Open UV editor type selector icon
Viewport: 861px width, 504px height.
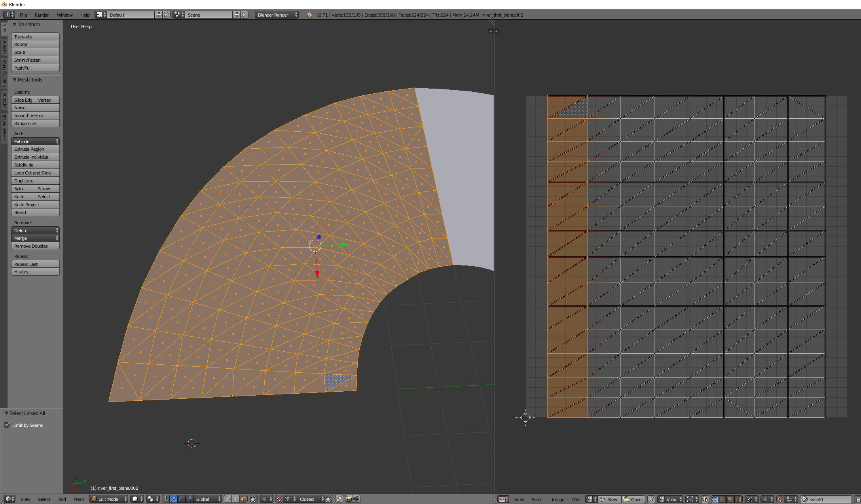click(503, 499)
